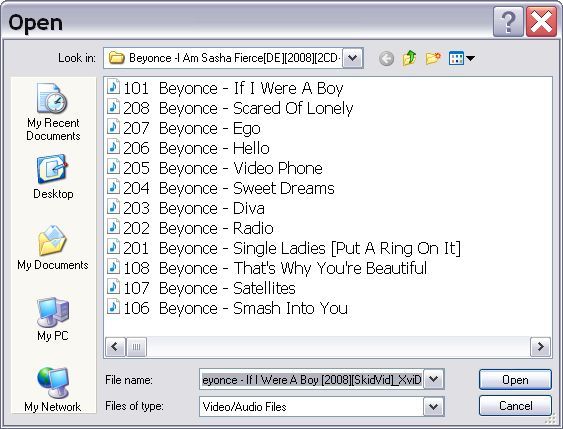Click the music icon for track 201
Screen dimensions: 563x429
(113, 247)
